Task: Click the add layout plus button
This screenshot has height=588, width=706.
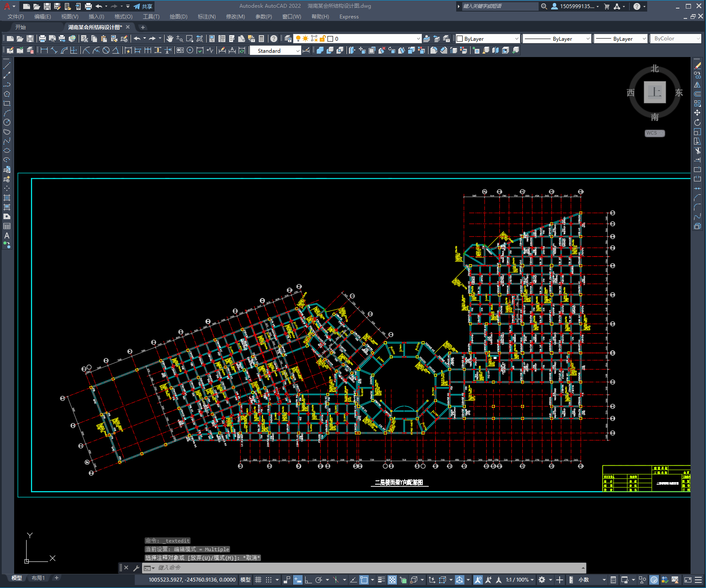Action: click(56, 578)
